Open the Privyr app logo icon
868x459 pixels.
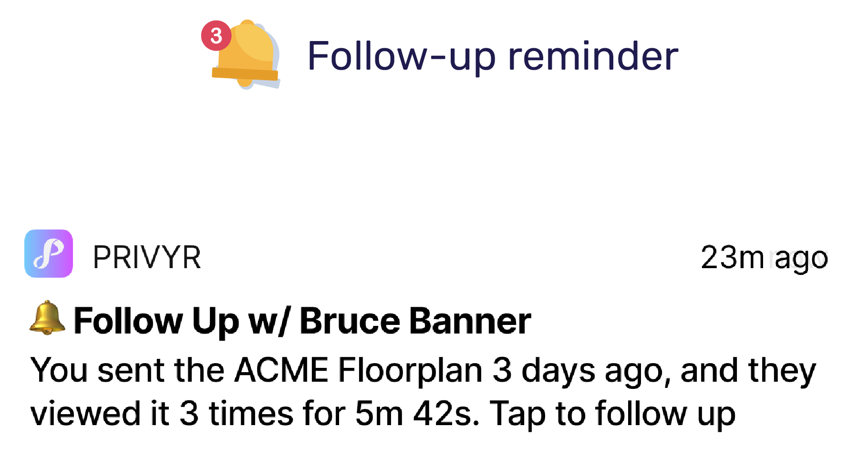(x=49, y=253)
